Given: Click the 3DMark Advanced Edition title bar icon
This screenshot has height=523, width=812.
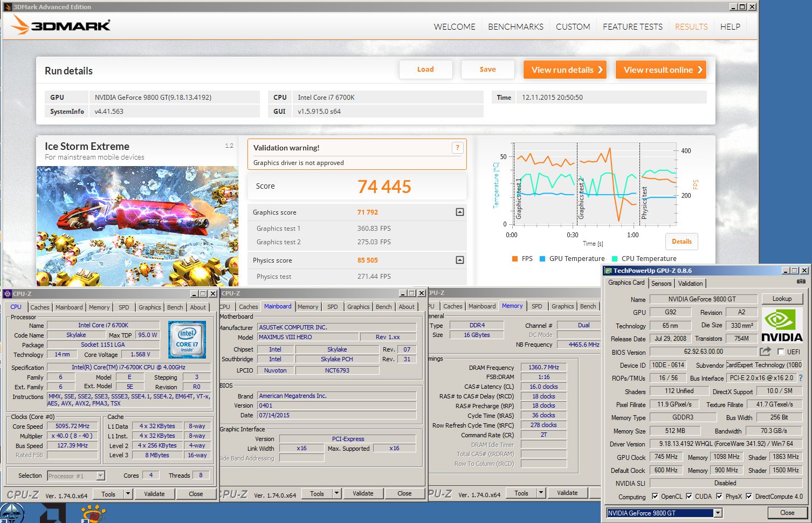Looking at the screenshot, I should click(8, 7).
